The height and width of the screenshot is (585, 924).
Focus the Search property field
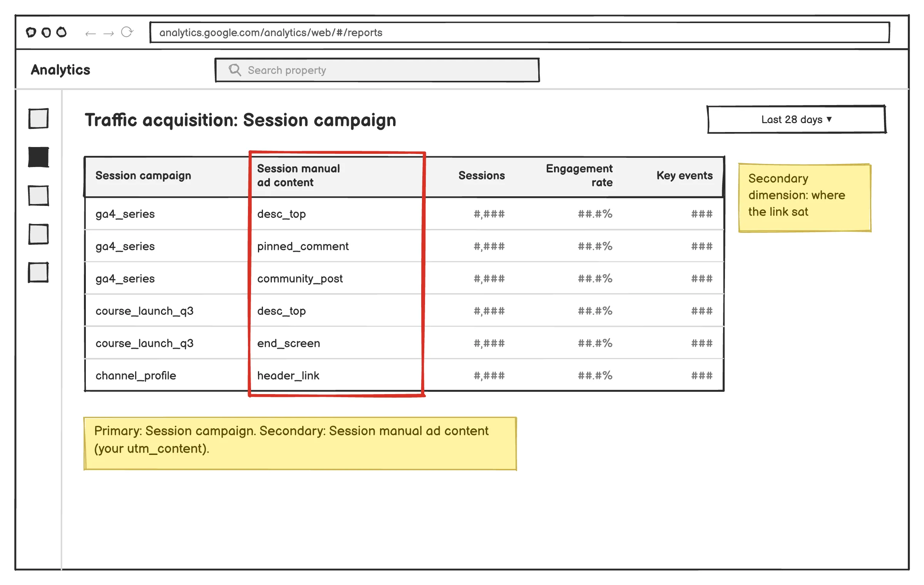(x=377, y=70)
